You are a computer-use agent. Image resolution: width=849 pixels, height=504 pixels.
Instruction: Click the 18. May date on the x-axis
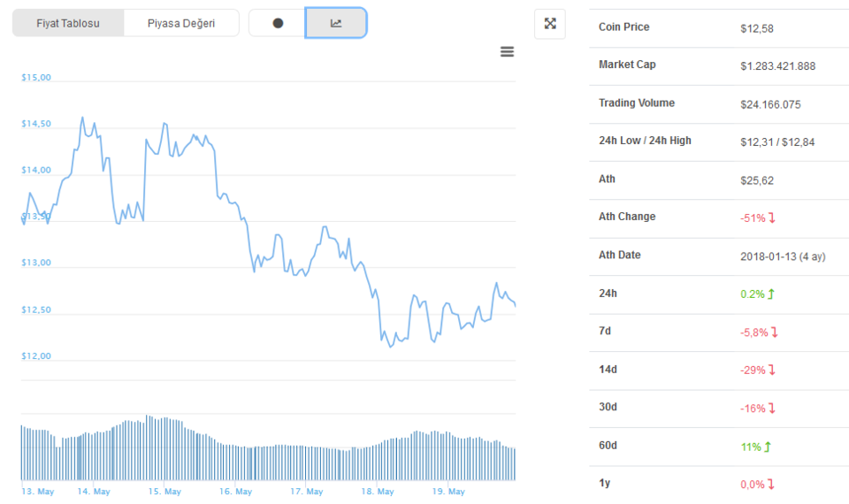[x=378, y=492]
